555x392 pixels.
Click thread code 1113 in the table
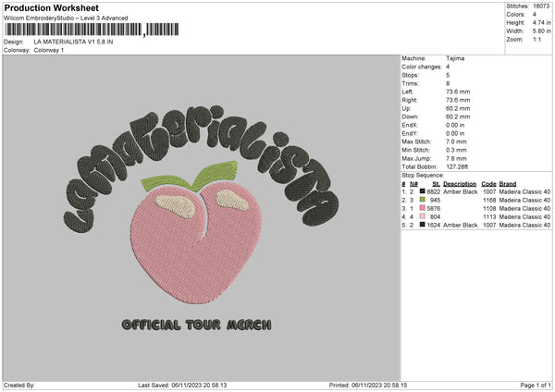point(489,217)
